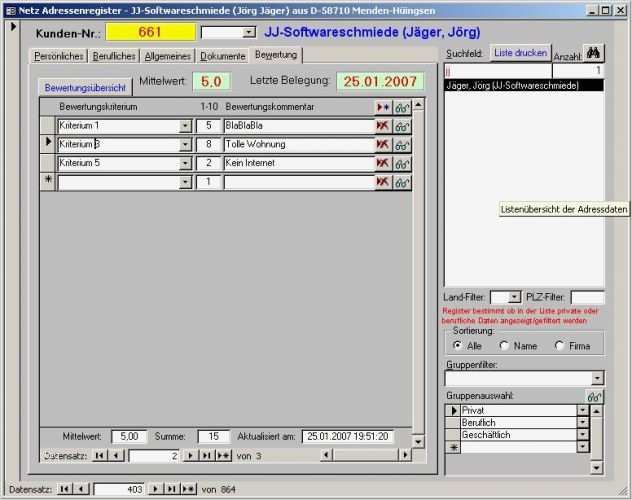Go to next record in the inner Datensatz navigator
The image size is (632, 500).
(x=191, y=456)
